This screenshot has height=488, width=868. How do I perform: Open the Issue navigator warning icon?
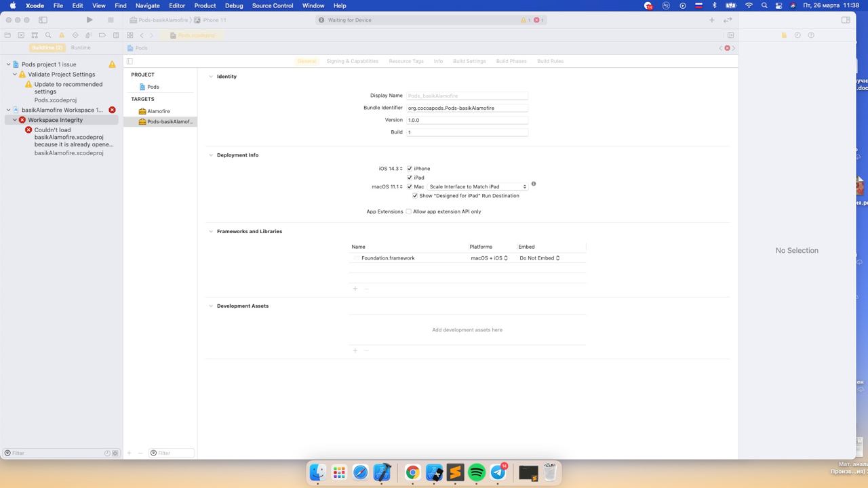click(62, 35)
